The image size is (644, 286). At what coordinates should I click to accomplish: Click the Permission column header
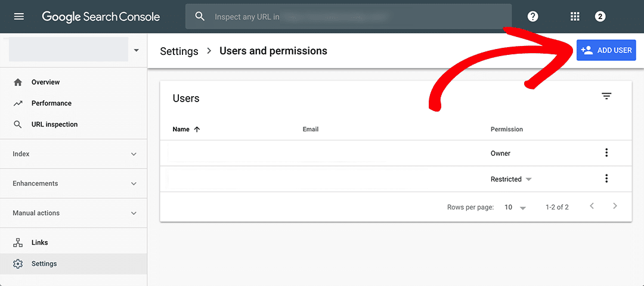(x=507, y=129)
